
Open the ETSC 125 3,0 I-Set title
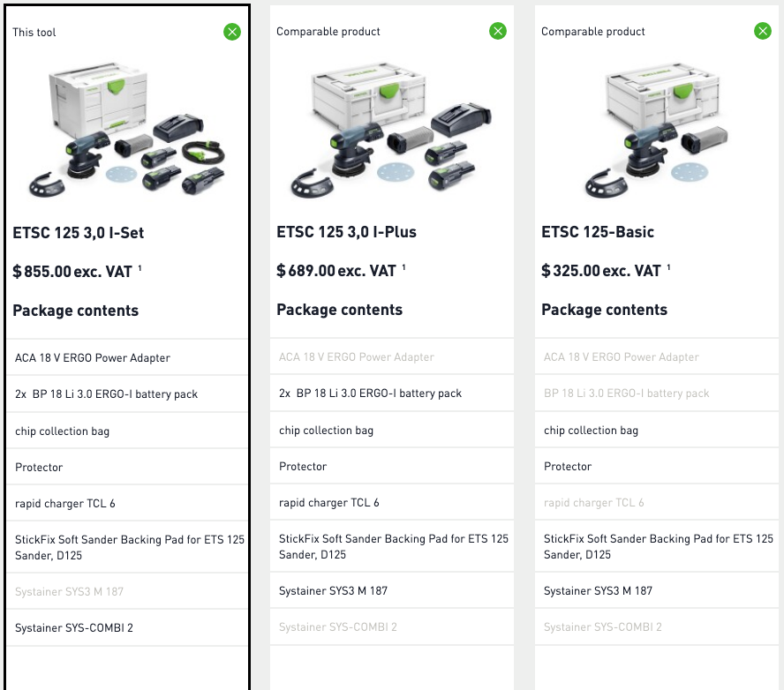[x=79, y=233]
